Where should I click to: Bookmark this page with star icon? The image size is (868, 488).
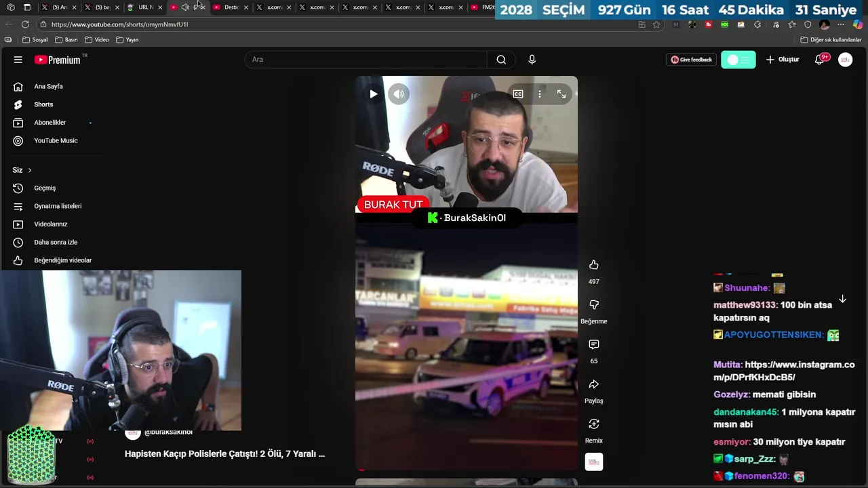pos(656,24)
